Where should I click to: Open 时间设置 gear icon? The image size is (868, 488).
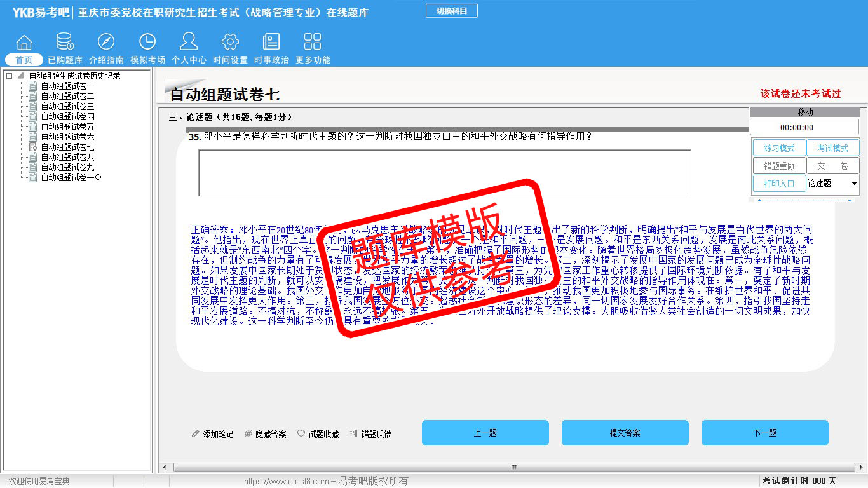click(x=230, y=43)
